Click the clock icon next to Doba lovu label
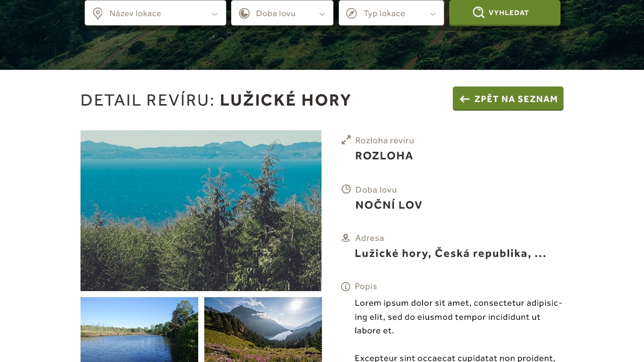 346,189
